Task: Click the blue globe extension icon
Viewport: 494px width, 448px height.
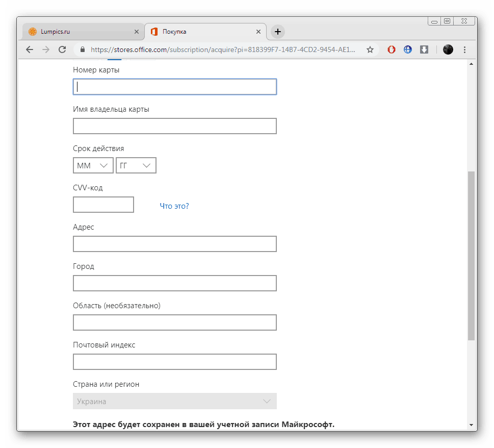Action: pyautogui.click(x=408, y=49)
